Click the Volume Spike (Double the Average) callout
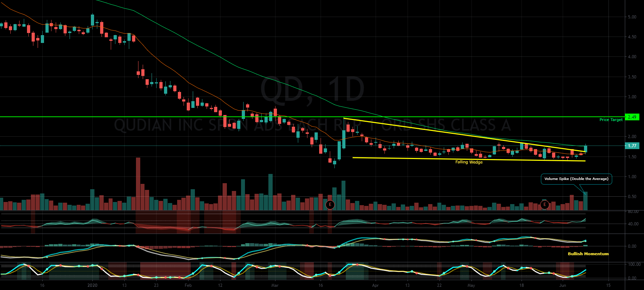This screenshot has width=644, height=290. (x=576, y=179)
